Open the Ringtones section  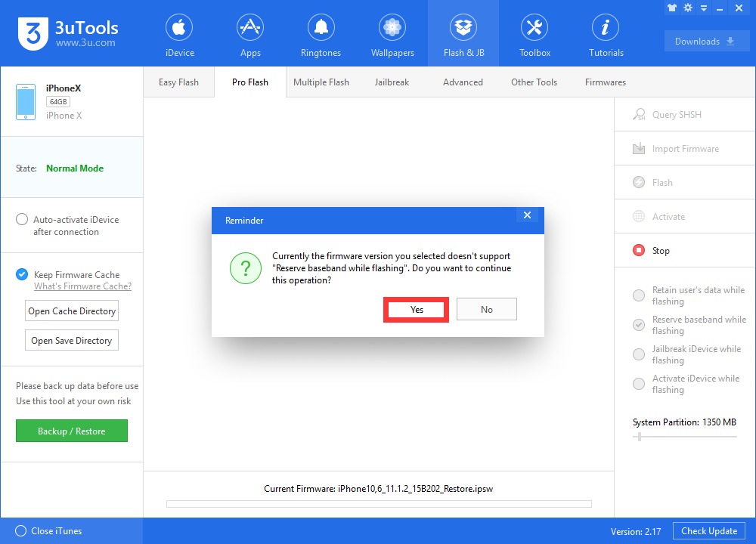[x=321, y=34]
